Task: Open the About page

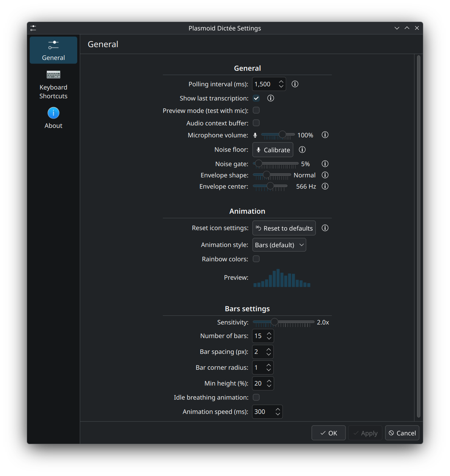Action: pos(53,118)
